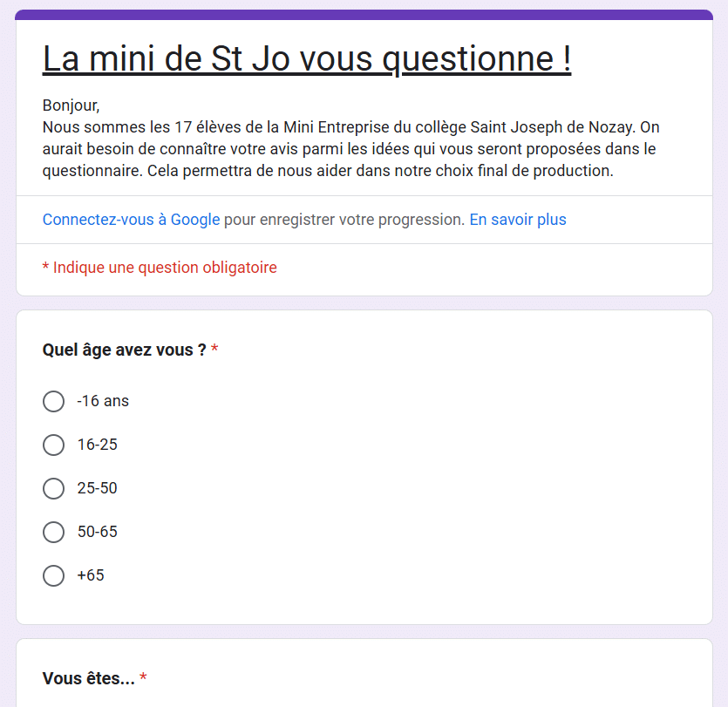Screen dimensions: 728x707
Task: Click the Indique une question obligatoire notice
Action: tap(160, 268)
